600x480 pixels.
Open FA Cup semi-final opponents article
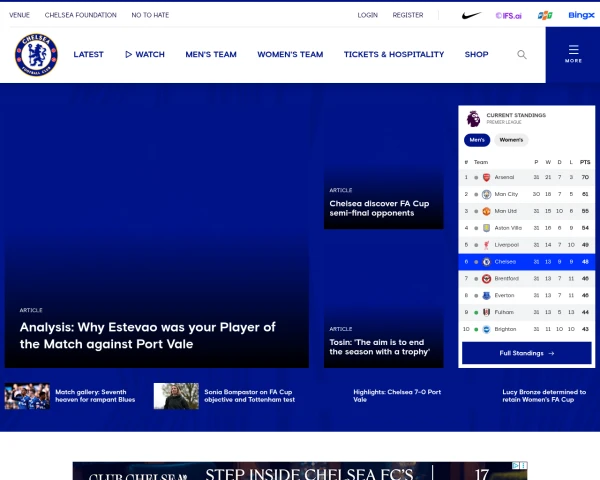pyautogui.click(x=379, y=208)
